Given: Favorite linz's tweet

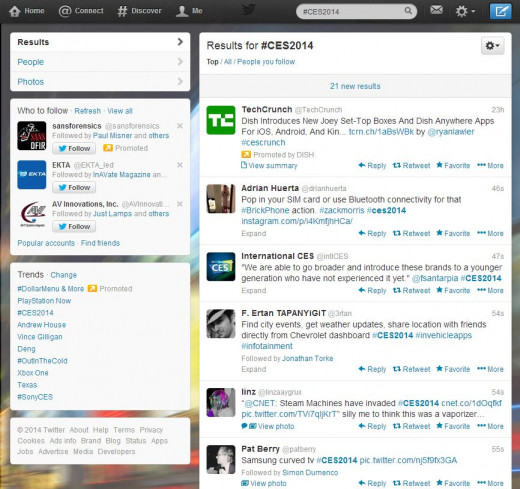Looking at the screenshot, I should (453, 426).
